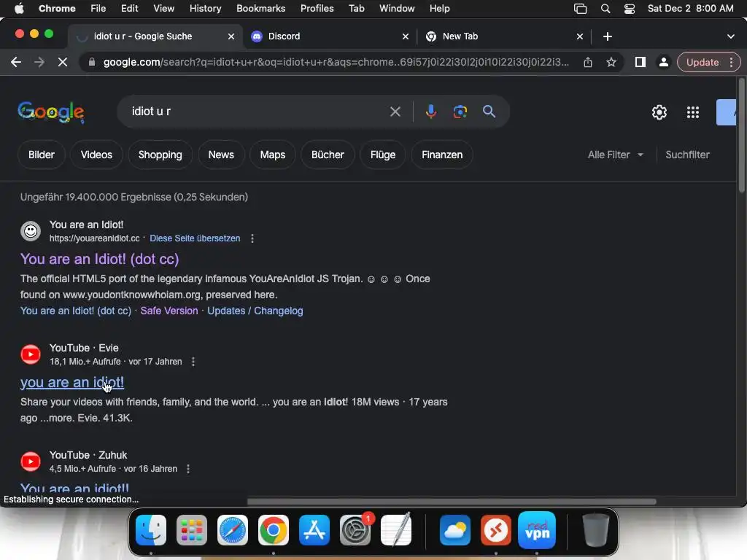Click the magnifier search submit icon
The height and width of the screenshot is (560, 747).
489,112
